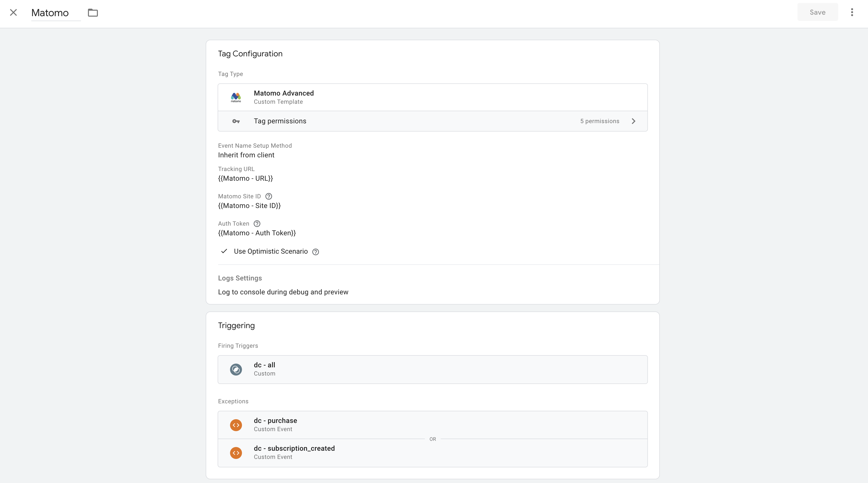Viewport: 868px width, 483px height.
Task: Select the {{Matomo - Auth Token}} value
Action: pos(257,233)
